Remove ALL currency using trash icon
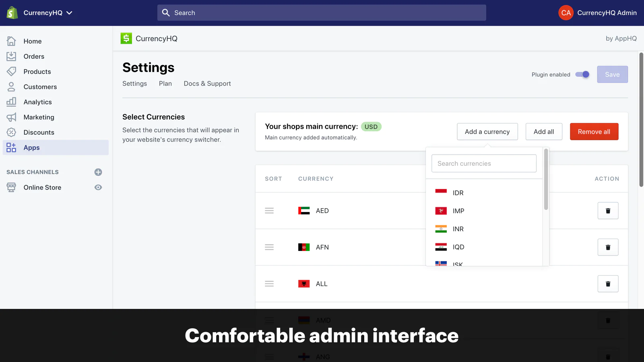Image resolution: width=644 pixels, height=362 pixels. [608, 284]
